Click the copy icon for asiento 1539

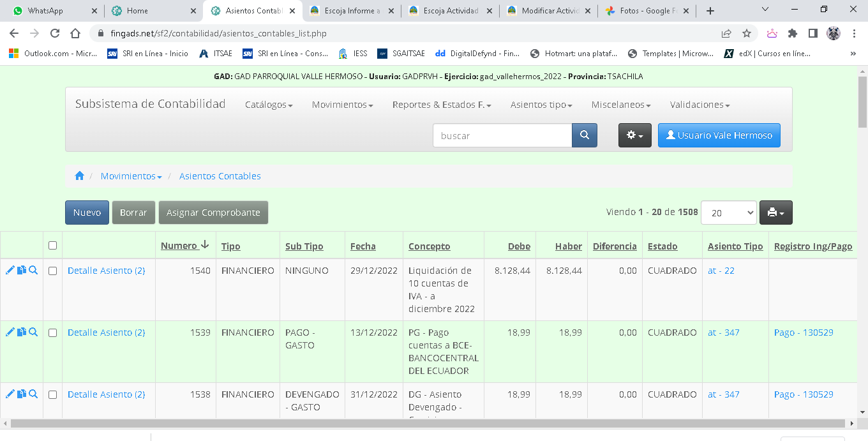pyautogui.click(x=22, y=333)
